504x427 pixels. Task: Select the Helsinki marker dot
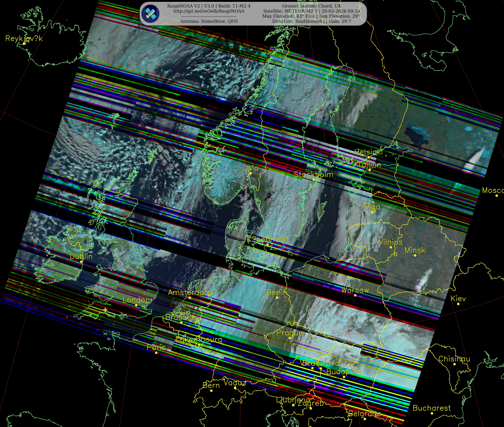coord(369,157)
